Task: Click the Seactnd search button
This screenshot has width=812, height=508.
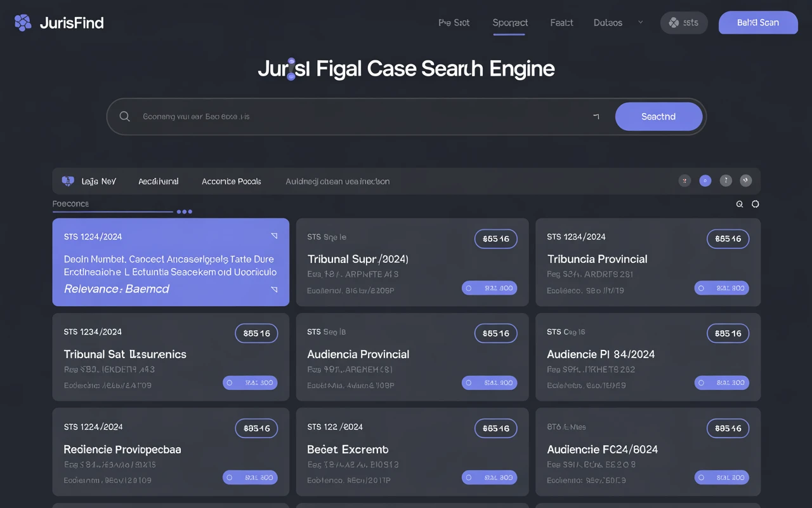Action: (x=658, y=117)
